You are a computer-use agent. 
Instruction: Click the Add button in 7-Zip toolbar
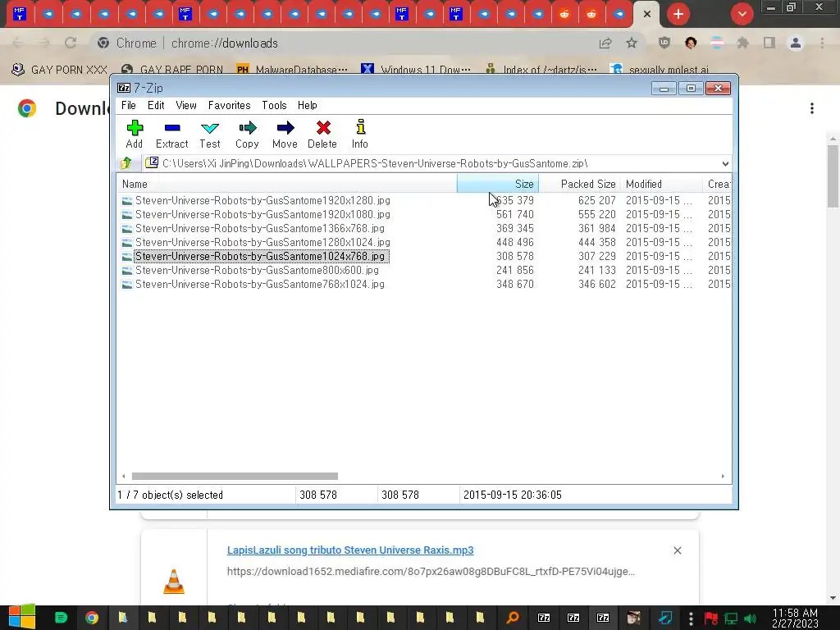pyautogui.click(x=135, y=134)
